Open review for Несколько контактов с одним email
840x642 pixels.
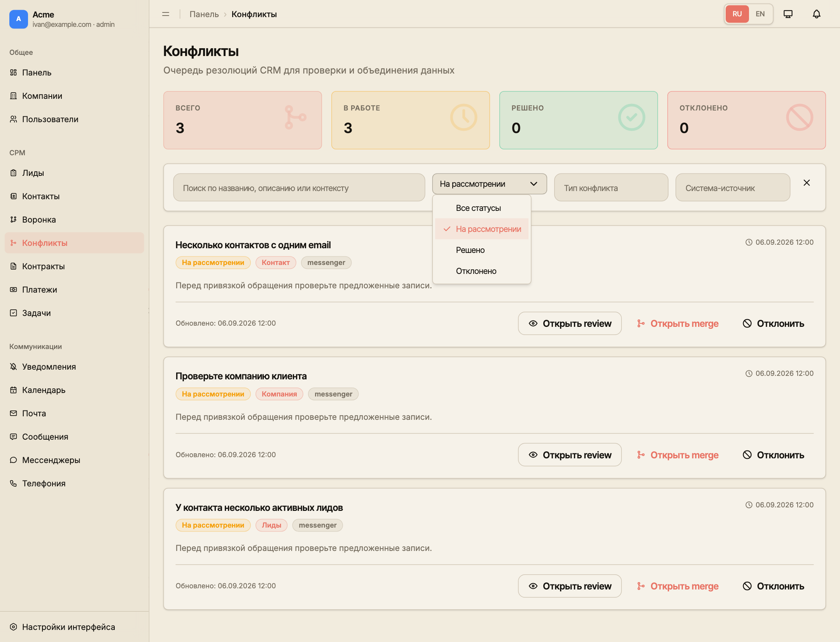click(569, 323)
